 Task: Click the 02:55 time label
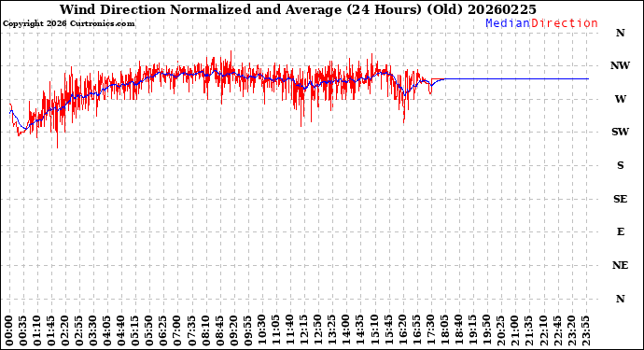pyautogui.click(x=78, y=330)
